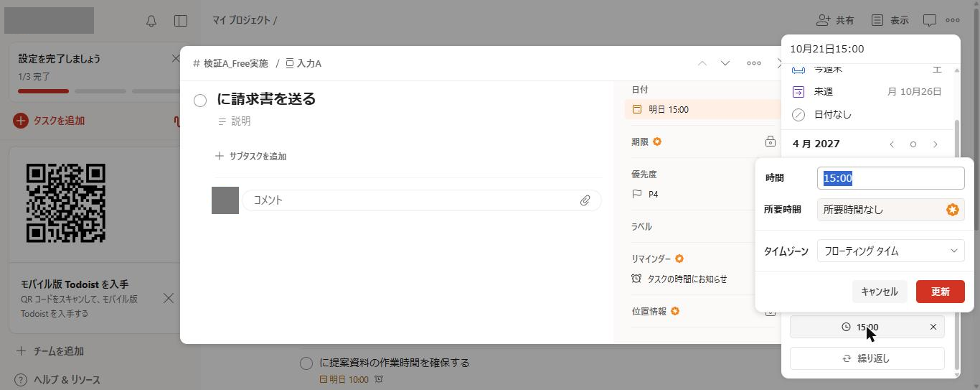Toggle the sidebar panel icon
This screenshot has height=390, width=980.
point(181,21)
